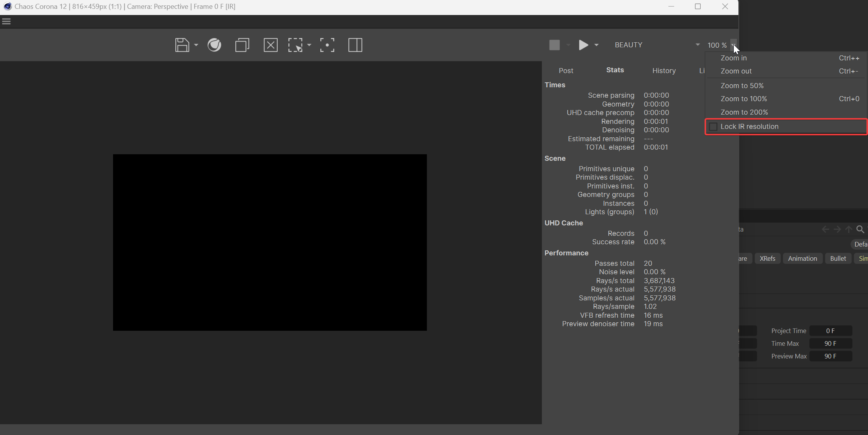
Task: Click the copy to clipboard icon
Action: pyautogui.click(x=242, y=45)
